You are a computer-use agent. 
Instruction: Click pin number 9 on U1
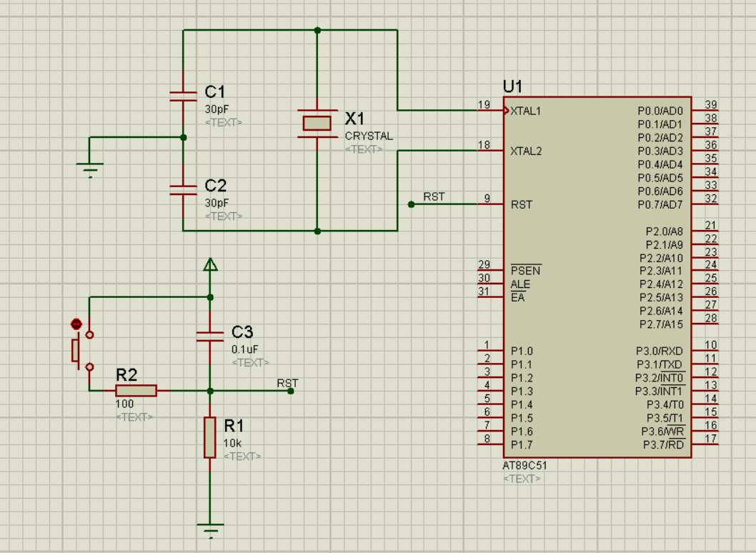(487, 198)
